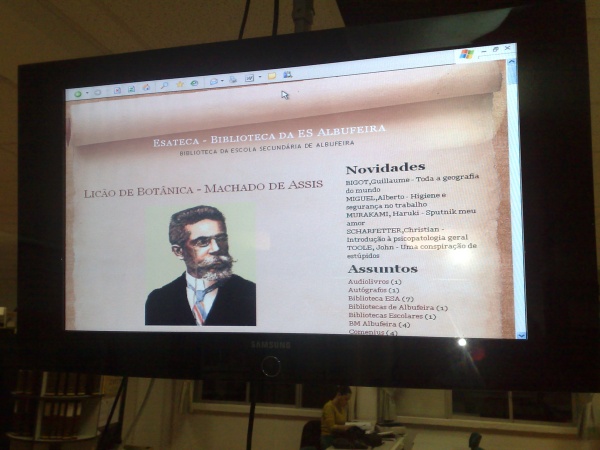Edit page with the Word icon
600x450 pixels.
point(249,78)
